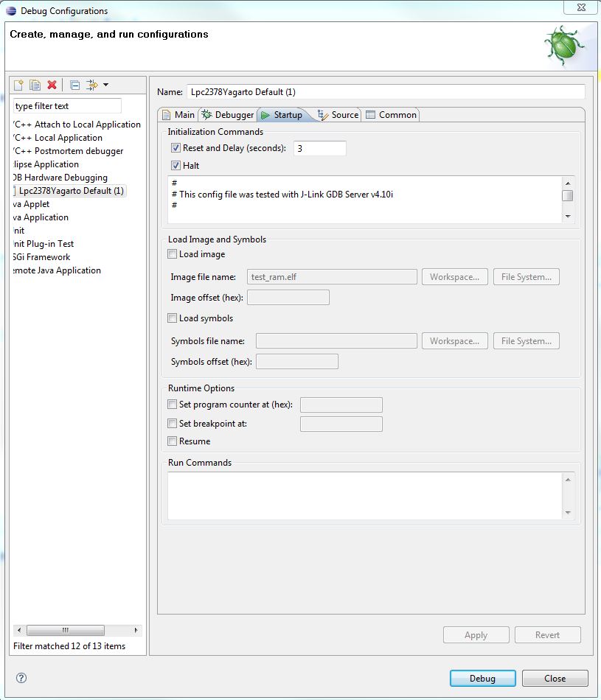Click the configuration Name field
The height and width of the screenshot is (700, 601).
click(386, 92)
